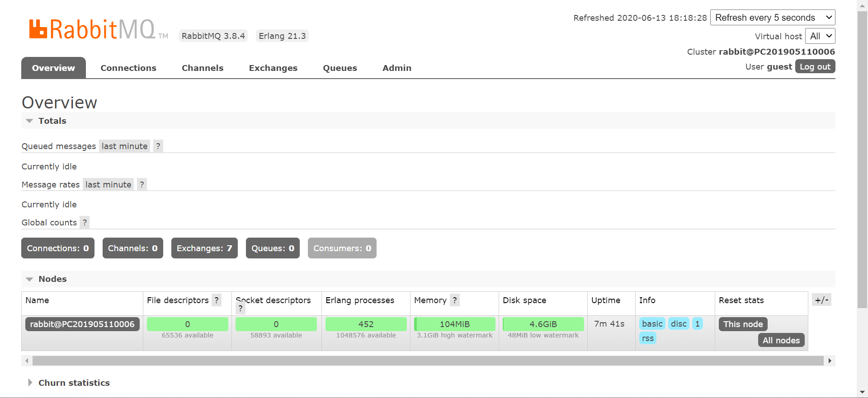Log out the guest user
This screenshot has height=398, width=868.
(815, 66)
